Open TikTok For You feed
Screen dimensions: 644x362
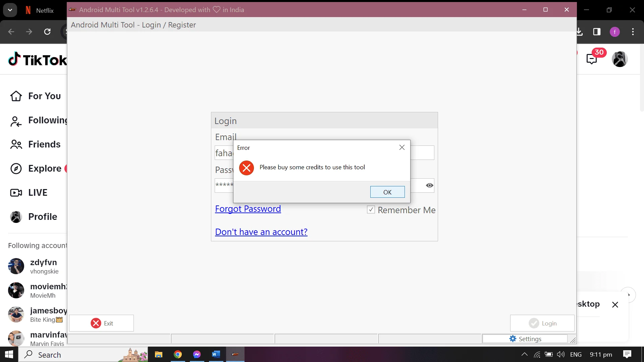point(36,96)
